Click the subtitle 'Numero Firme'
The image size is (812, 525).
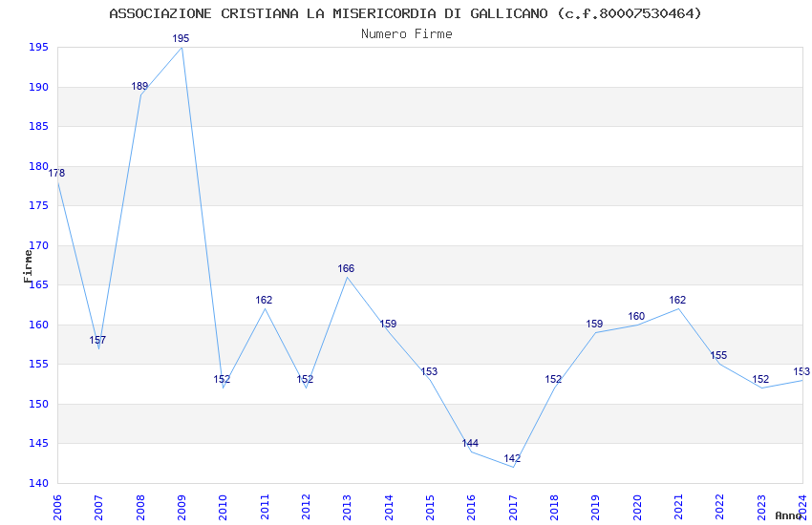[407, 33]
